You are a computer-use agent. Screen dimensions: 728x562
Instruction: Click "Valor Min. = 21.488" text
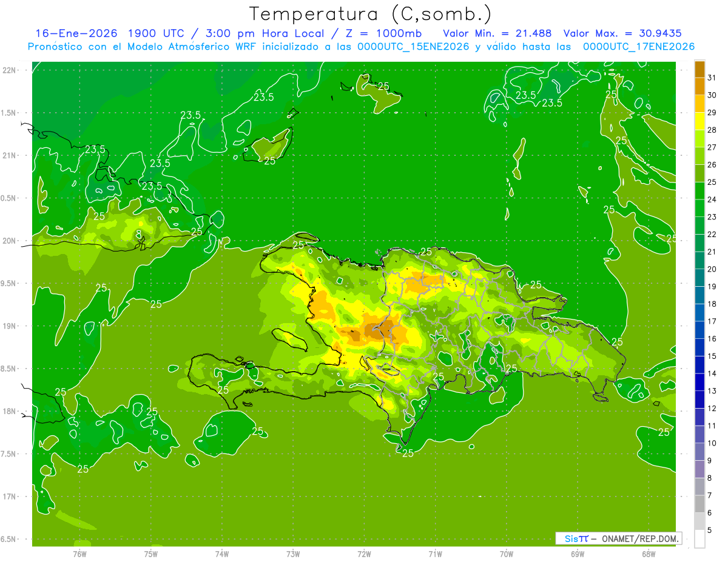[497, 33]
